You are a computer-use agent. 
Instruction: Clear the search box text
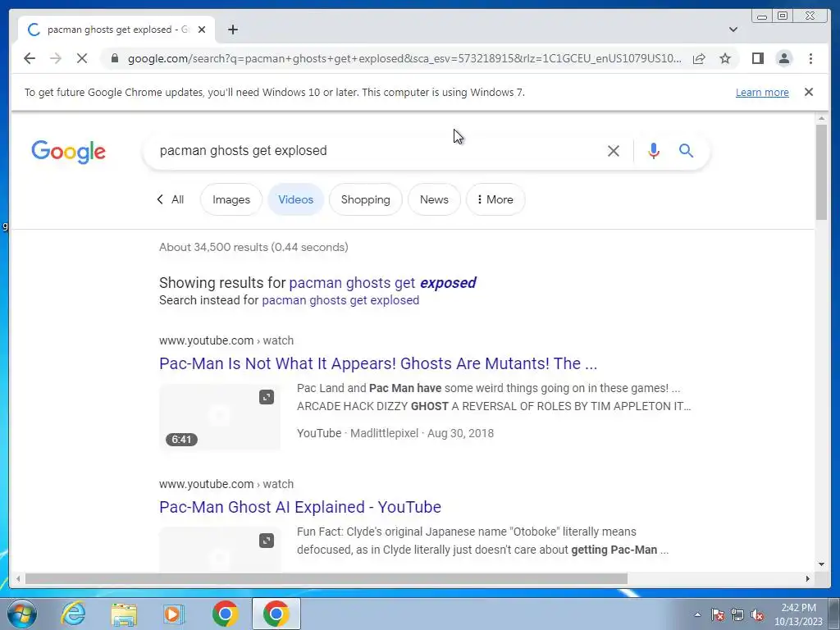pyautogui.click(x=614, y=151)
